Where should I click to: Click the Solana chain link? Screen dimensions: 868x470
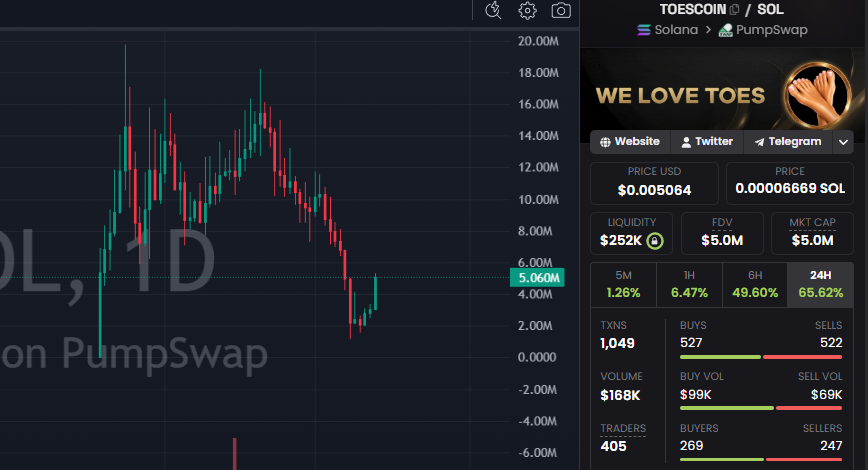(668, 30)
